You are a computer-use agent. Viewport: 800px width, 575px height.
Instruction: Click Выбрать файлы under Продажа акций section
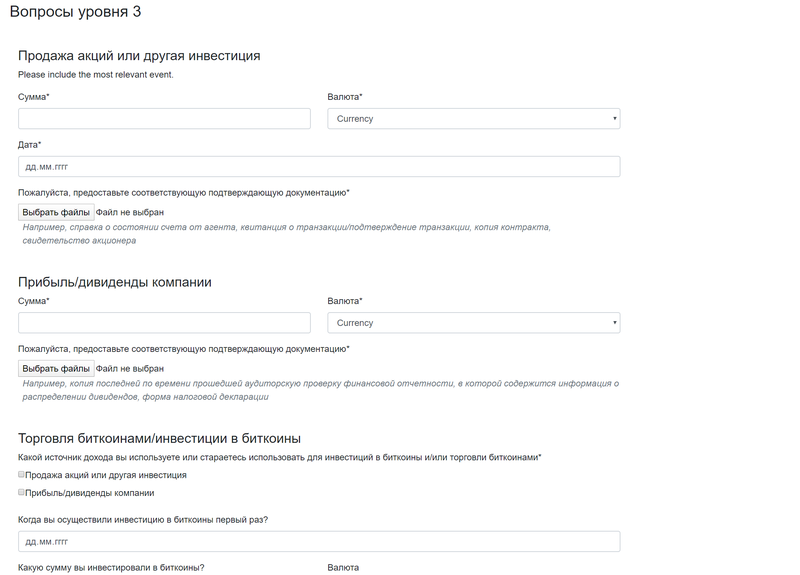56,212
